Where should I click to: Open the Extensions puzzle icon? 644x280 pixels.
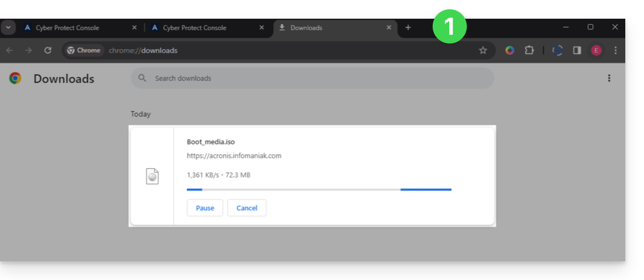[529, 50]
